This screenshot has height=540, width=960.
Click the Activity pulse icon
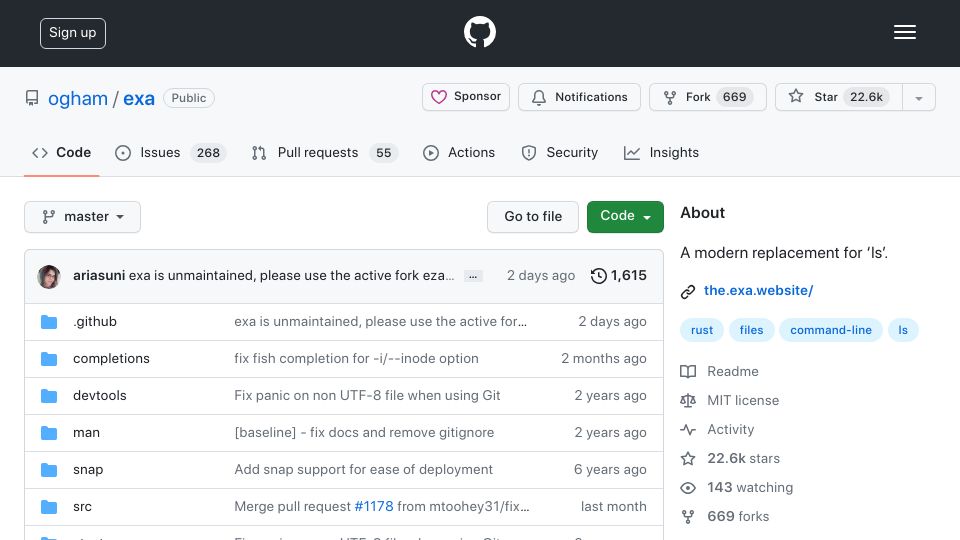(x=688, y=430)
